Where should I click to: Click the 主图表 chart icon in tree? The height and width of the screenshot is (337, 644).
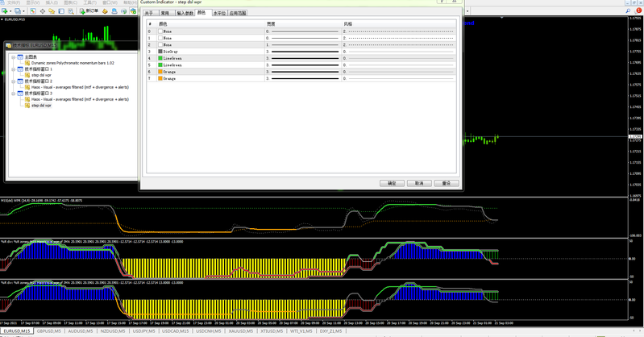point(20,57)
